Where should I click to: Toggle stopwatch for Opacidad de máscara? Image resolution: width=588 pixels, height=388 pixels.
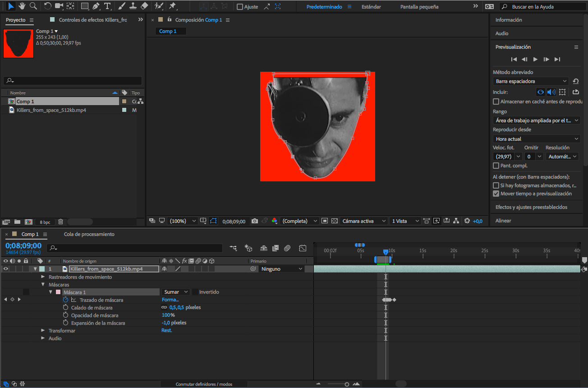click(x=65, y=315)
